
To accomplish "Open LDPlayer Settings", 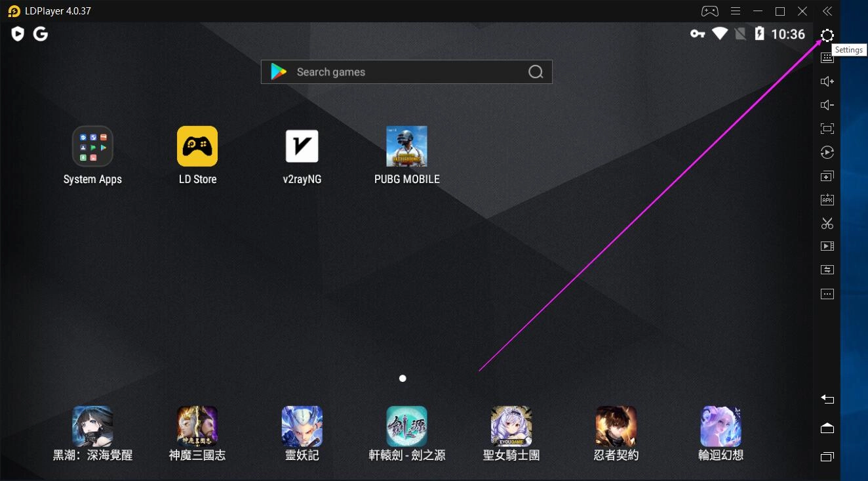I will (827, 35).
